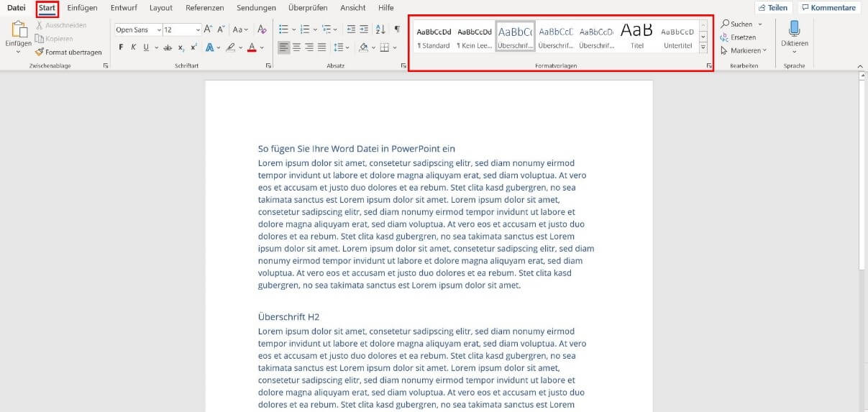This screenshot has height=412, width=868.
Task: Click Suchen search button
Action: (741, 24)
